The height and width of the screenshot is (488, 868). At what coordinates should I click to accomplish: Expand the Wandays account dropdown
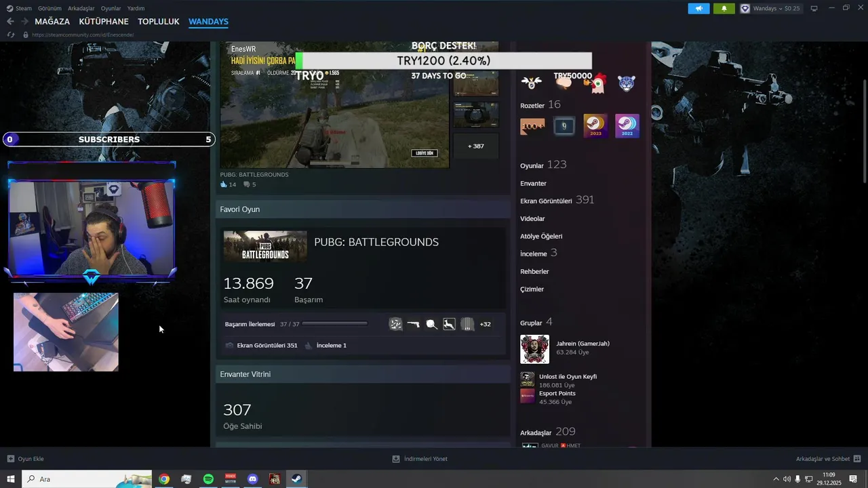(x=772, y=8)
